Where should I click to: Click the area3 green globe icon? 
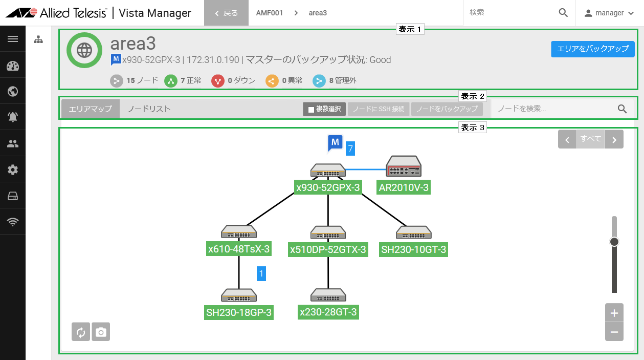[x=84, y=50]
